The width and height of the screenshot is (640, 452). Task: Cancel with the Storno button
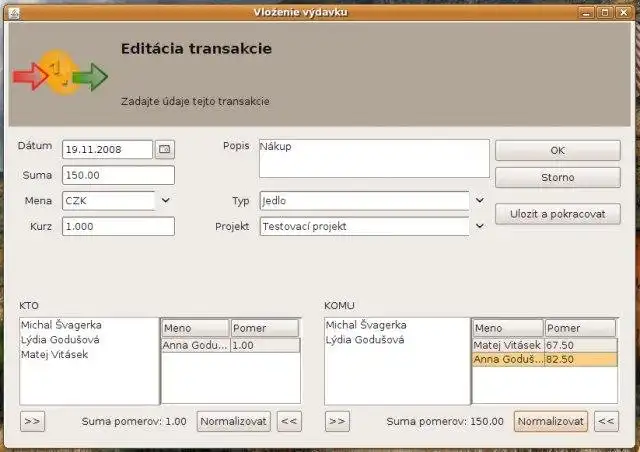[558, 177]
